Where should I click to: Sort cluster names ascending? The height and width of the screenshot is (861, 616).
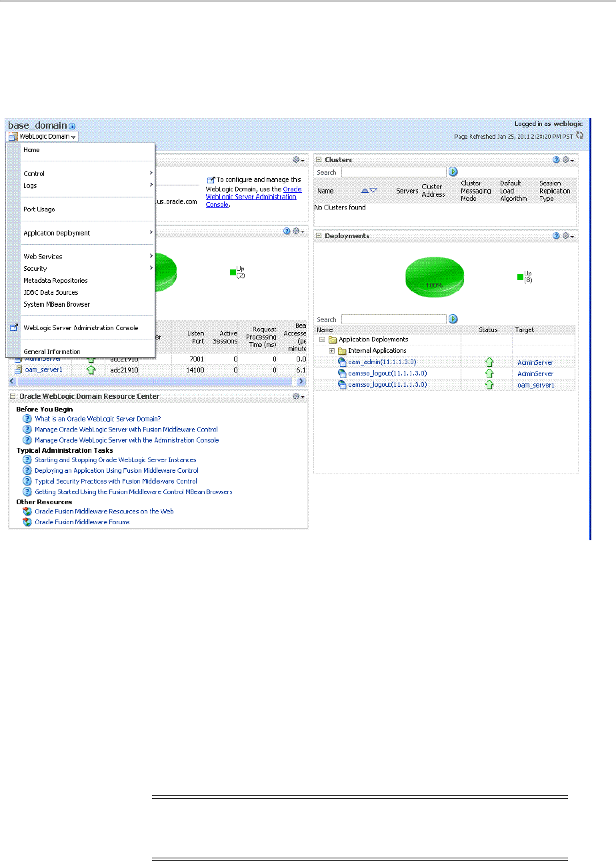click(x=365, y=191)
